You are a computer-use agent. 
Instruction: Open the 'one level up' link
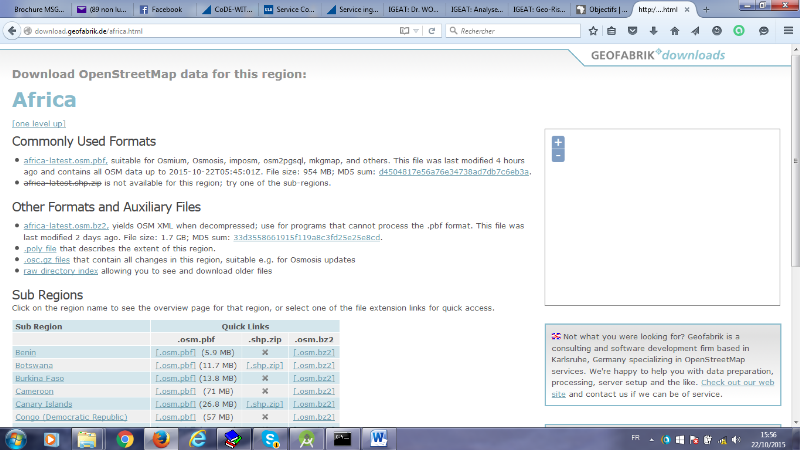pos(39,123)
